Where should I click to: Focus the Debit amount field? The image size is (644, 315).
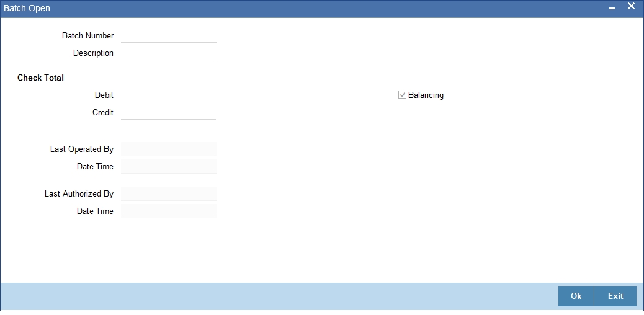[x=168, y=95]
